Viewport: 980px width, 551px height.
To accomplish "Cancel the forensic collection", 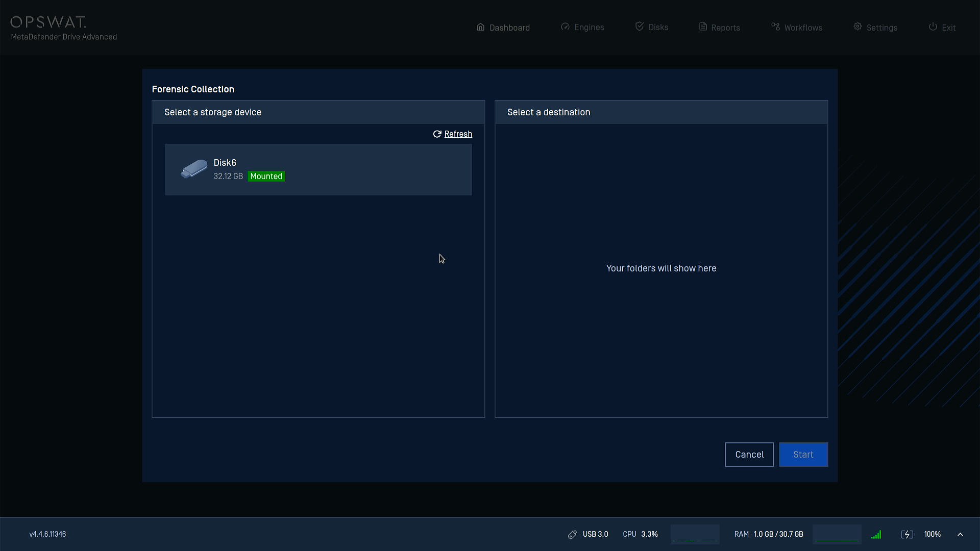I will [x=749, y=455].
